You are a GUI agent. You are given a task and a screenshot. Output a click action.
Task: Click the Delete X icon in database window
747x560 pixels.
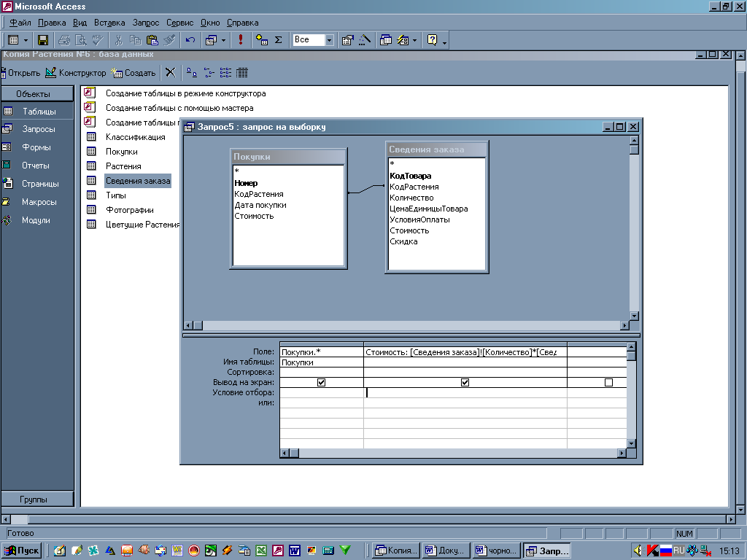click(x=171, y=73)
